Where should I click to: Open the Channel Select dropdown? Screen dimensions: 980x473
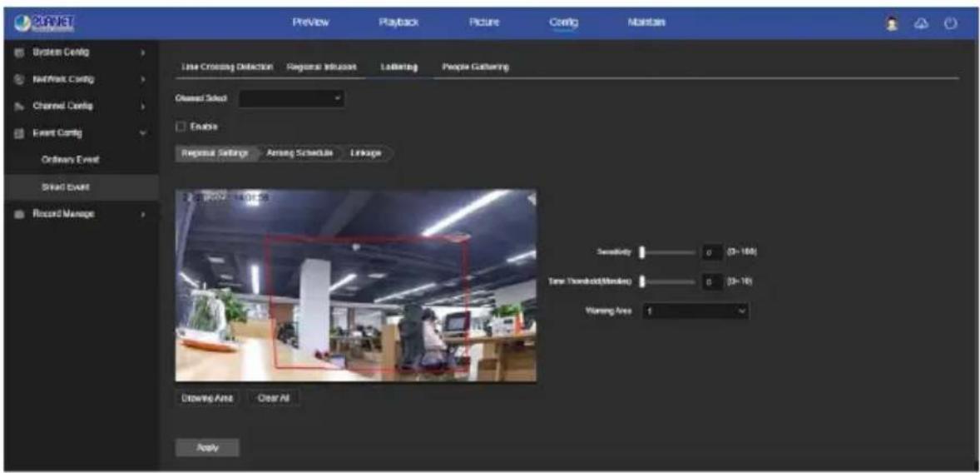point(291,99)
